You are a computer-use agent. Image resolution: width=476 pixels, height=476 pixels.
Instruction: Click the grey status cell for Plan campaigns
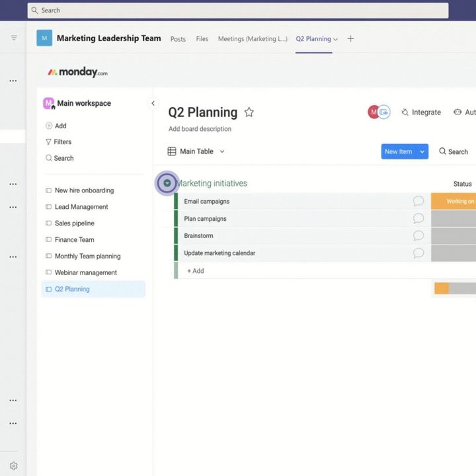coord(454,218)
